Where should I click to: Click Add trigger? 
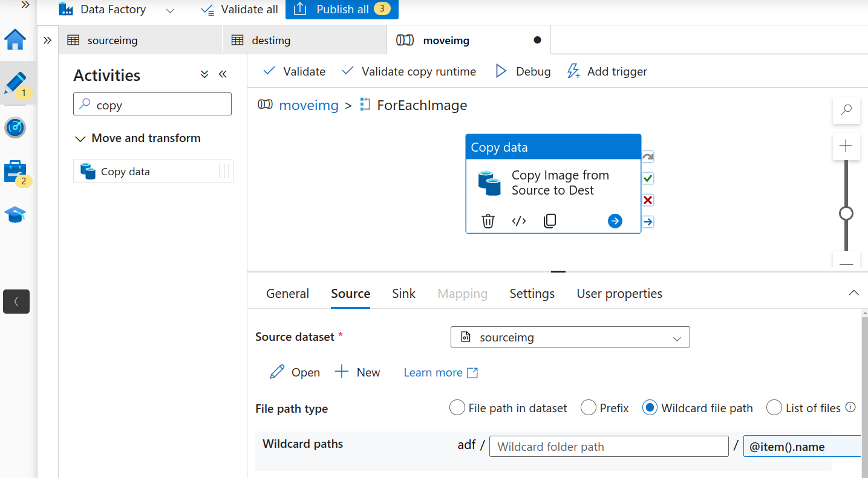point(607,71)
